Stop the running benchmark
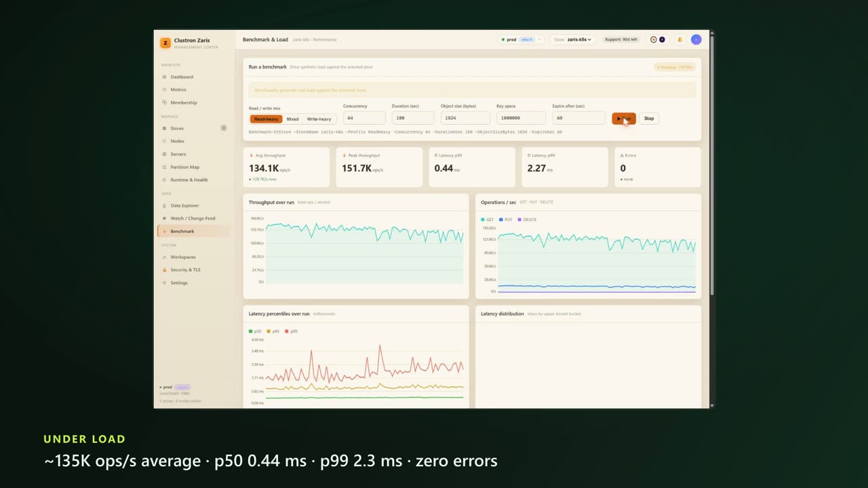The width and height of the screenshot is (868, 488). [649, 119]
